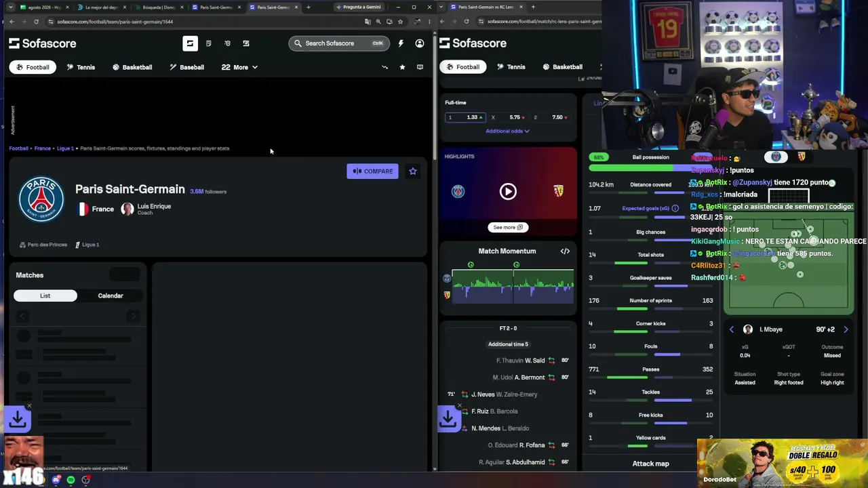
Task: Click the Pregunta a Gemini button
Action: tap(359, 7)
